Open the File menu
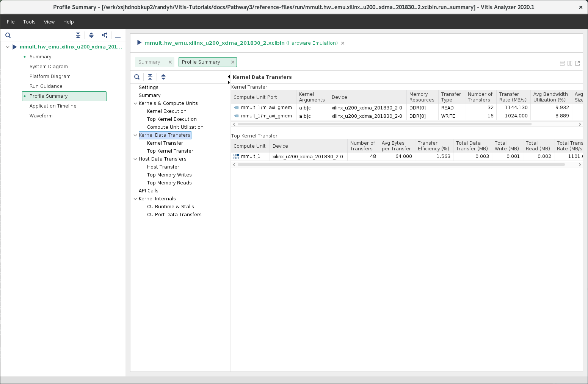This screenshot has height=384, width=588. pos(11,22)
